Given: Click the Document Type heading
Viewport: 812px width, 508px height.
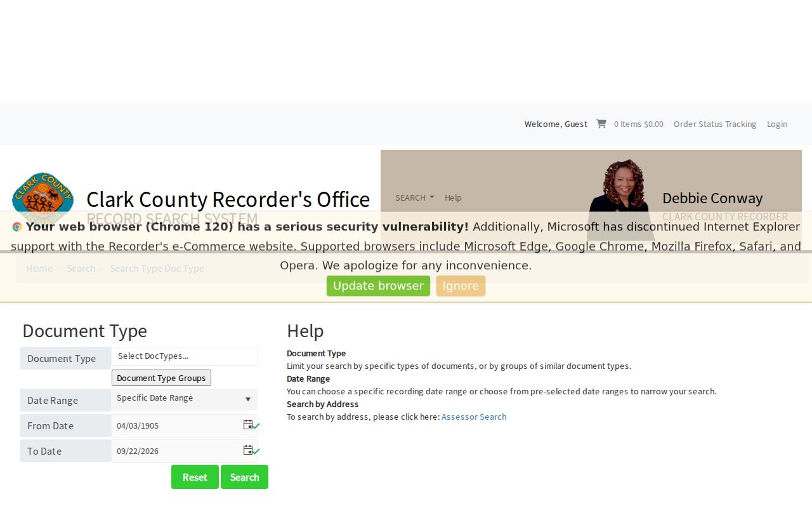Looking at the screenshot, I should pyautogui.click(x=84, y=331).
